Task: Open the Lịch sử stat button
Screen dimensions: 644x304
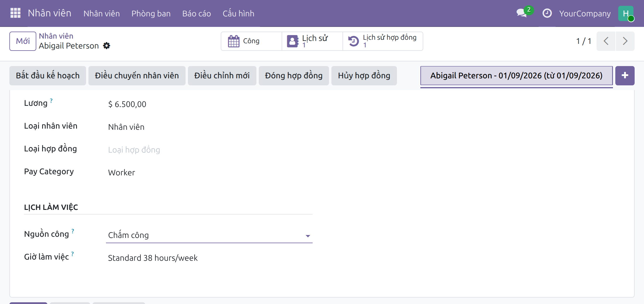Action: coord(312,41)
